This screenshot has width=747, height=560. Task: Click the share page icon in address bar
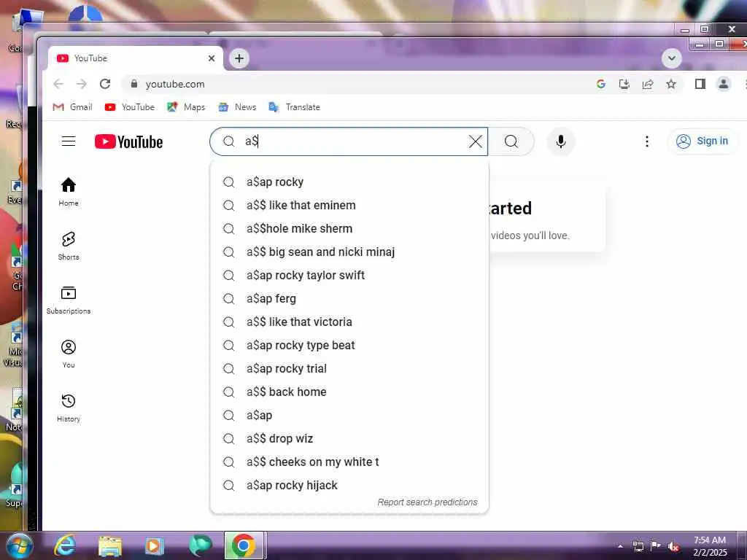click(648, 85)
